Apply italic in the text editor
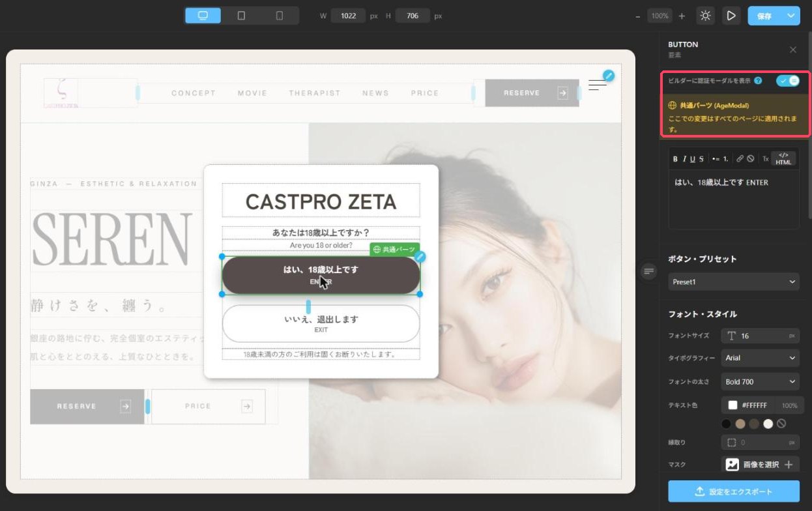This screenshot has width=812, height=511. coord(684,158)
